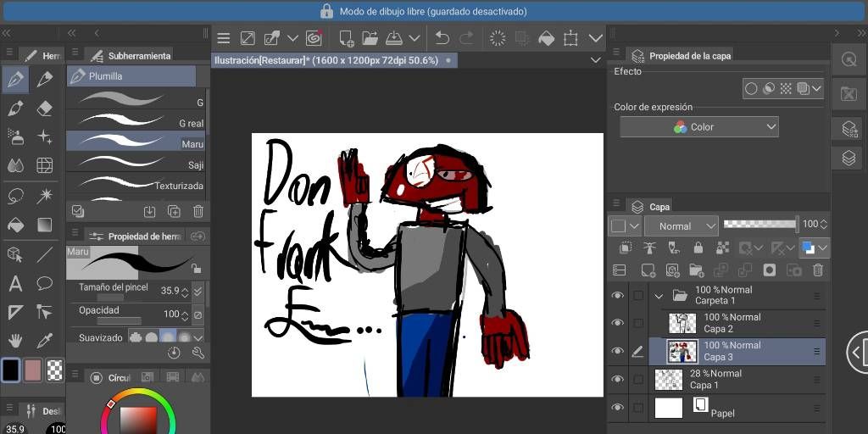The image size is (868, 434).
Task: Click the Tamaño del pincel value stepper
Action: click(x=185, y=292)
